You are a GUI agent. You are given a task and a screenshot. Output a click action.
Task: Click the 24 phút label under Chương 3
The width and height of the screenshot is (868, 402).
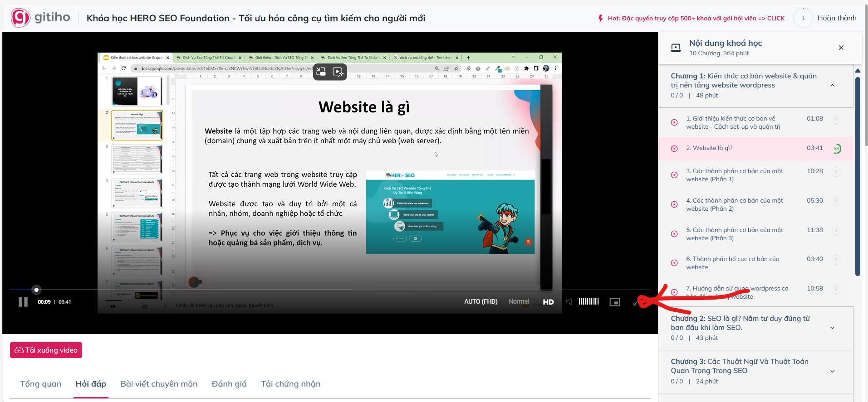(707, 382)
